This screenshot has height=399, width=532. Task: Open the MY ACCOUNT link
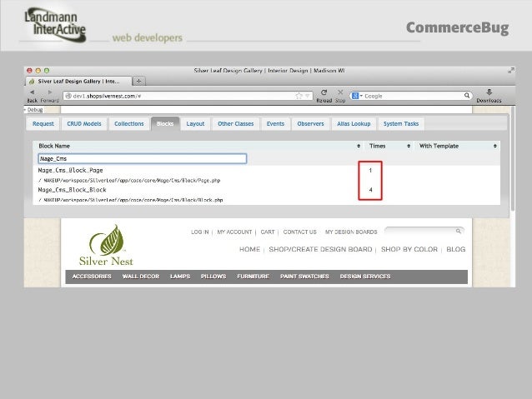click(234, 232)
